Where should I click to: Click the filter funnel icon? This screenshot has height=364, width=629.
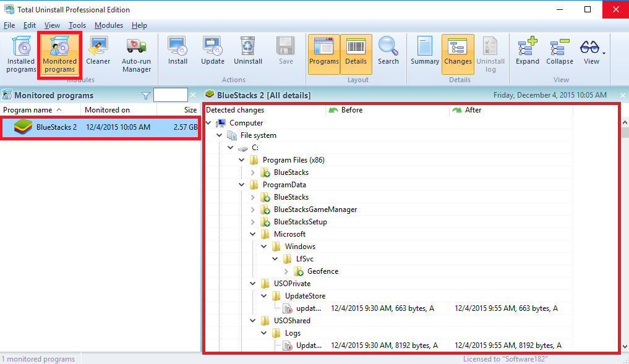pyautogui.click(x=146, y=95)
